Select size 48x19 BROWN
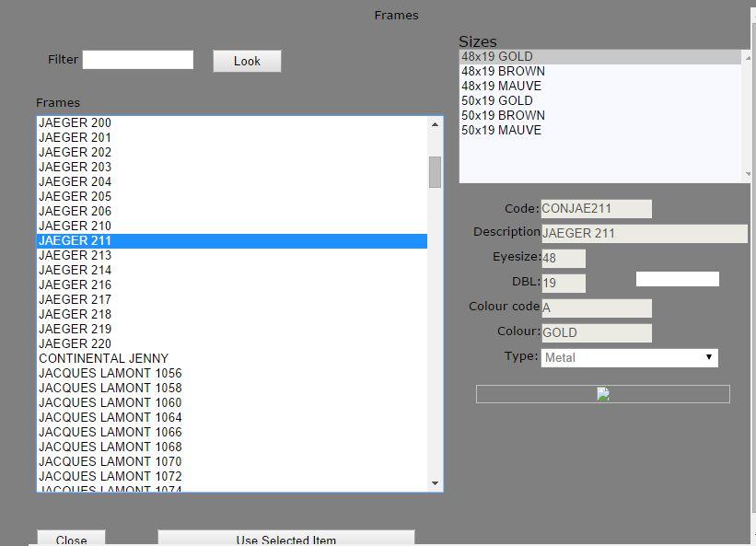The image size is (756, 546). pos(599,71)
